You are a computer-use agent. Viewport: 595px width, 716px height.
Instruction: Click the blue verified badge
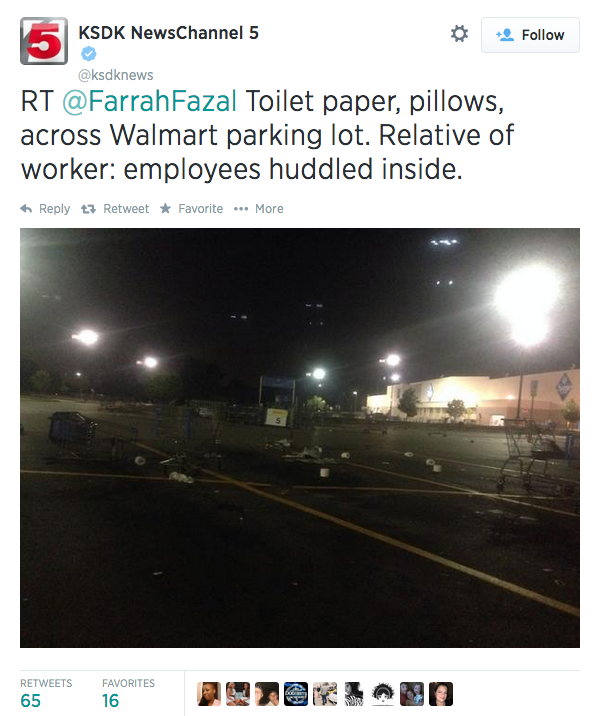coord(89,54)
